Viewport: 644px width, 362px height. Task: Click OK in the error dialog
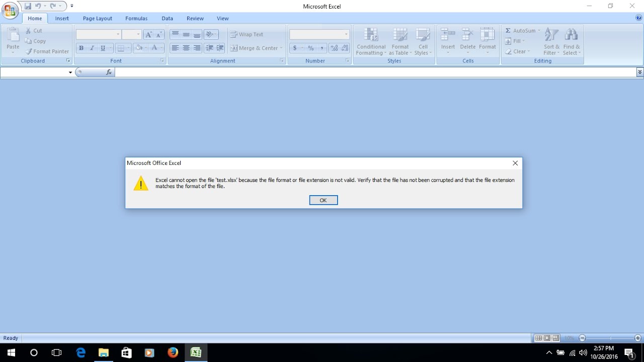[x=324, y=200]
